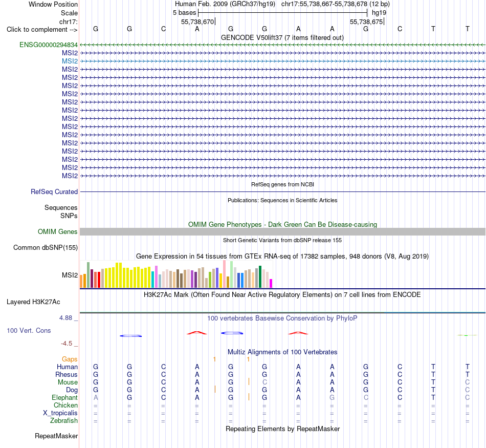Click the 55,738,675 position marker
The width and height of the screenshot is (486, 448).
tap(366, 22)
